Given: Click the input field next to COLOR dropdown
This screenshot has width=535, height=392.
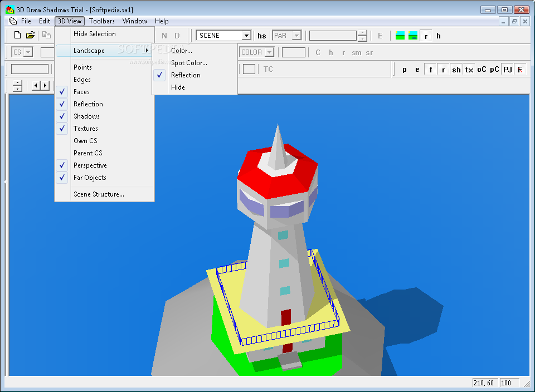Looking at the screenshot, I should point(294,52).
